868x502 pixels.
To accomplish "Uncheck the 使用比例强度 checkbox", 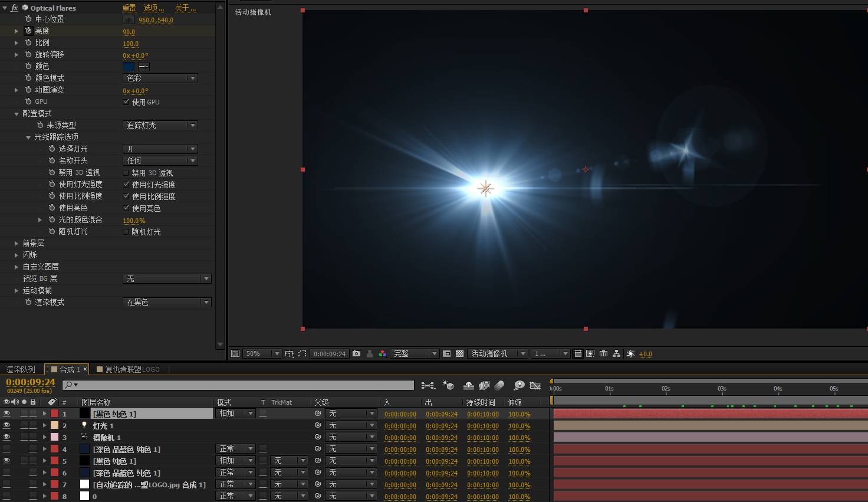I will (126, 196).
